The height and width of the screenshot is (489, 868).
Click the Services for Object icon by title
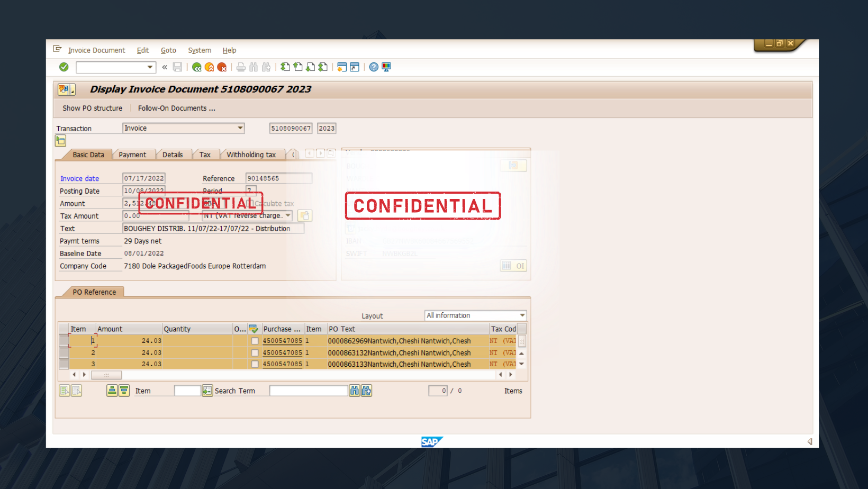click(x=66, y=89)
